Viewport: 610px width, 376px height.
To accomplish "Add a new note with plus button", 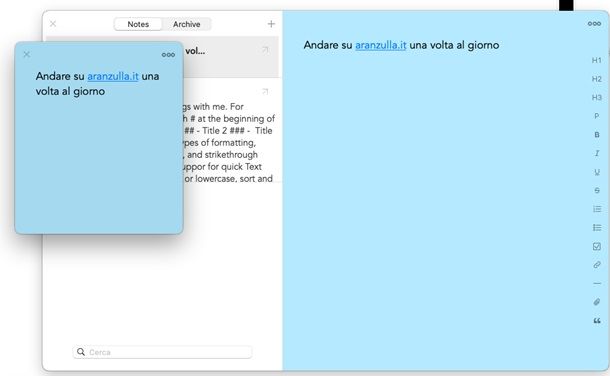I will point(271,24).
